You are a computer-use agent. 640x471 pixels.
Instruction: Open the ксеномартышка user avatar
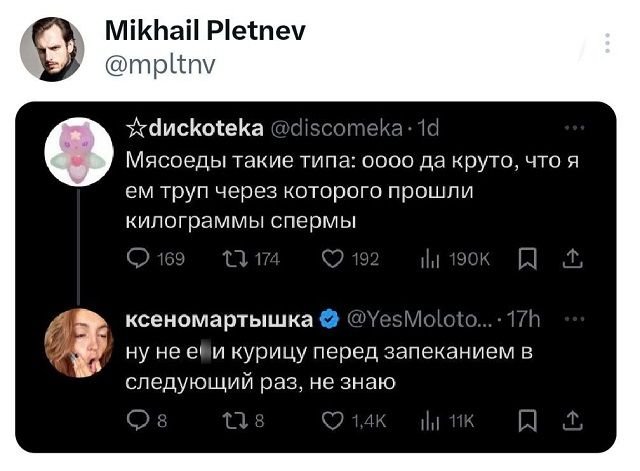[x=79, y=342]
